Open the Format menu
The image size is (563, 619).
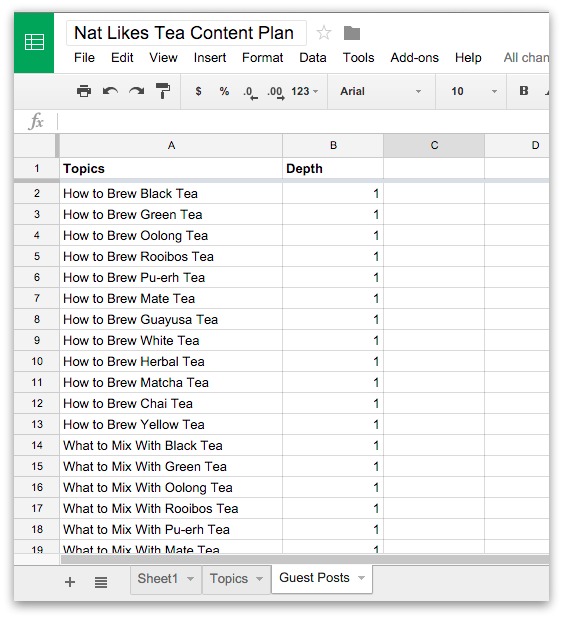263,58
